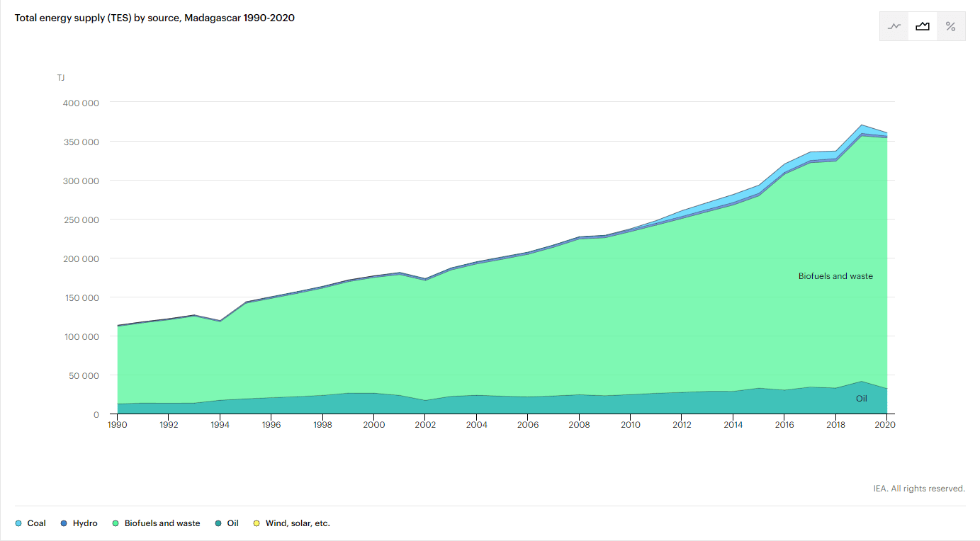Viewport: 980px width, 541px height.
Task: Click the 2016 x-axis label
Action: (x=784, y=425)
